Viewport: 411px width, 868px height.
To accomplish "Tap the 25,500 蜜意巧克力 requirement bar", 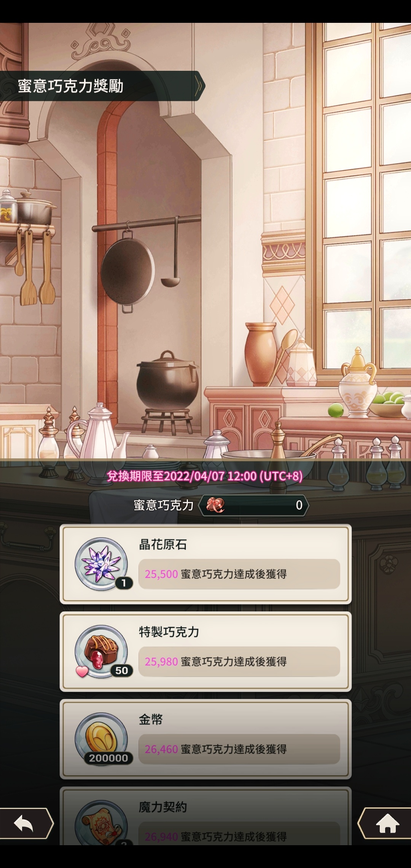I will click(x=239, y=574).
